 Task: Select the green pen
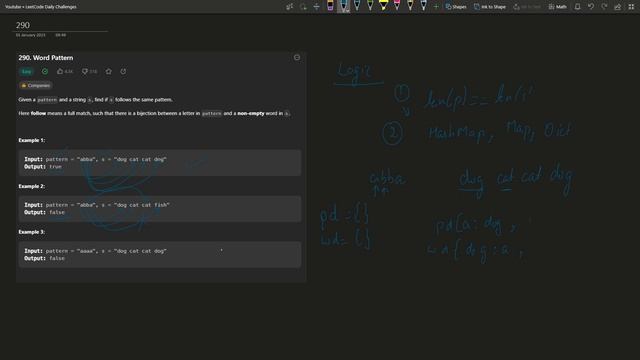[x=370, y=6]
